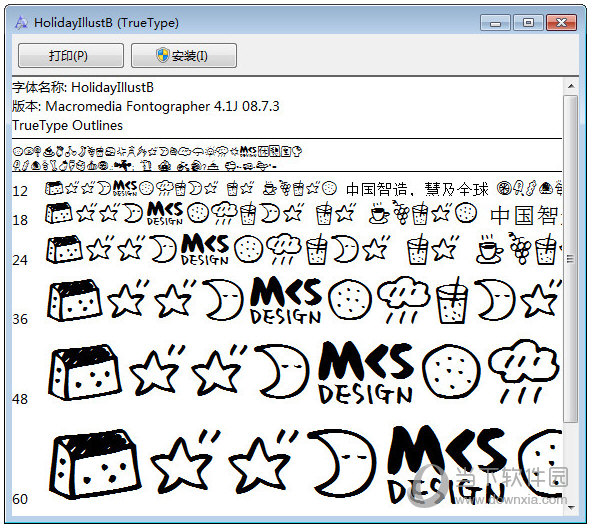
Task: Click the size label 24
Action: pos(20,260)
